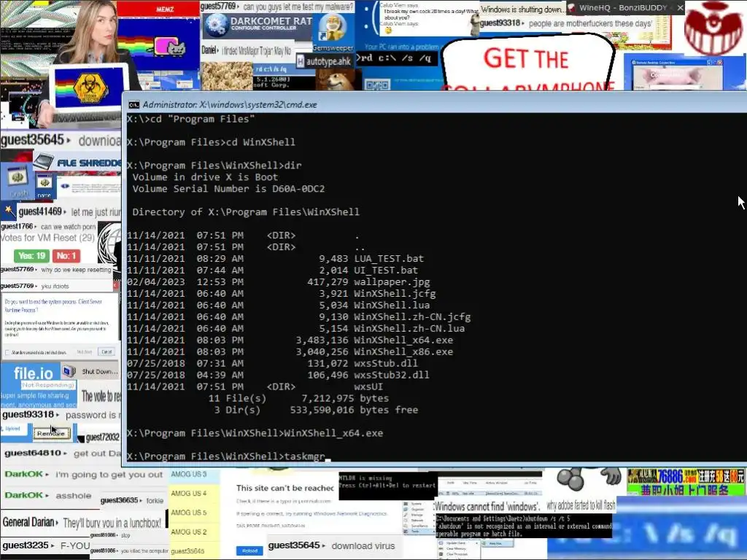Image resolution: width=747 pixels, height=560 pixels.
Task: Open the autotype.ahk script file icon
Action: click(300, 61)
